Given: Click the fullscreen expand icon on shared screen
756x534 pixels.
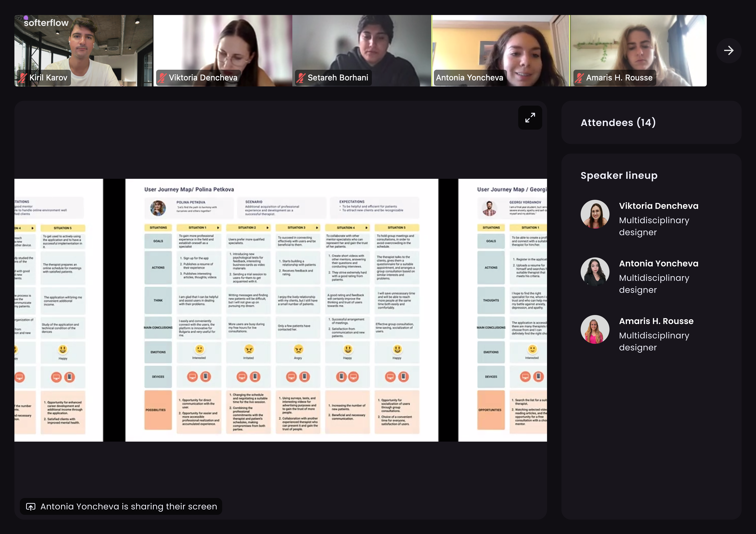Looking at the screenshot, I should [x=530, y=117].
